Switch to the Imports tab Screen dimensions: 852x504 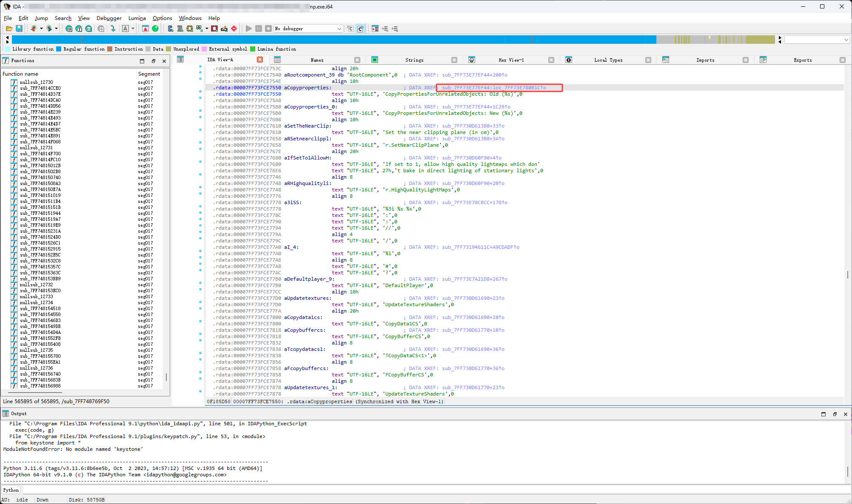click(705, 60)
